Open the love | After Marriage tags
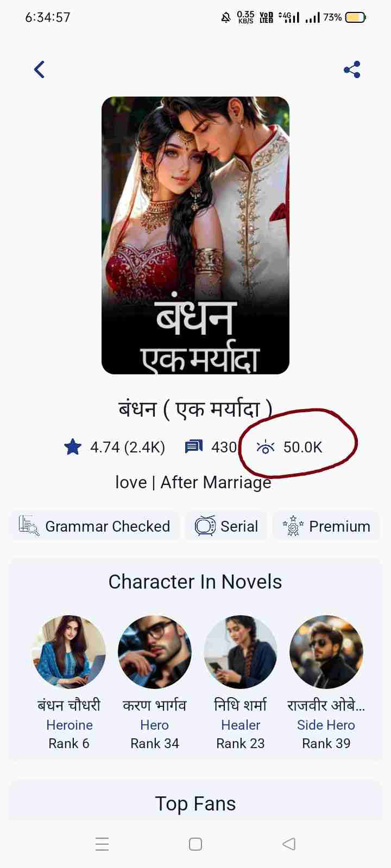The width and height of the screenshot is (391, 868). [193, 482]
